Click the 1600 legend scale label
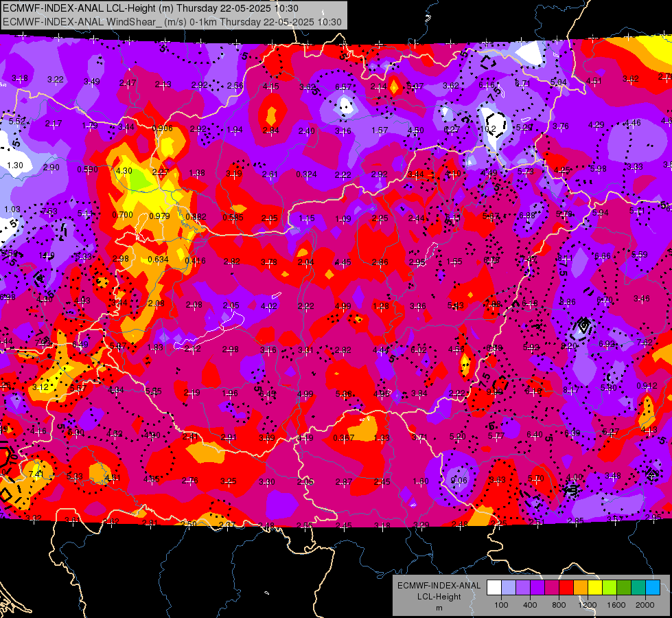Viewport: 672px width, 618px height. coord(616,605)
